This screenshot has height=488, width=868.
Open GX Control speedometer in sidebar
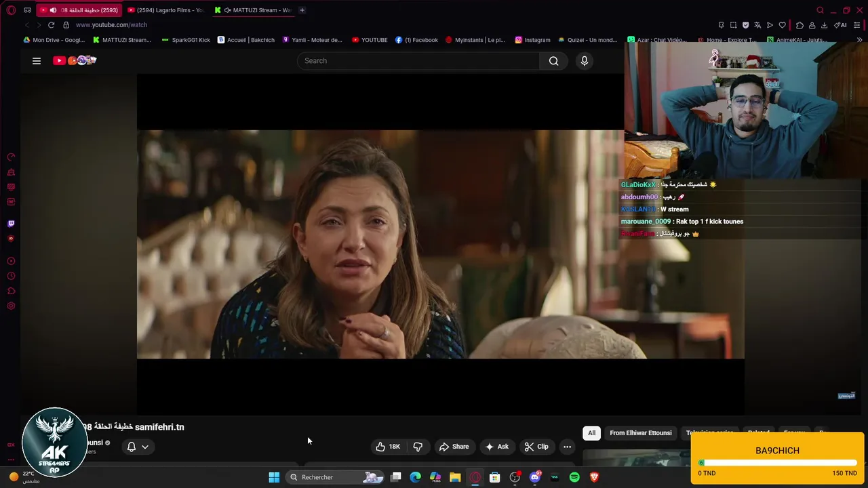(x=11, y=157)
